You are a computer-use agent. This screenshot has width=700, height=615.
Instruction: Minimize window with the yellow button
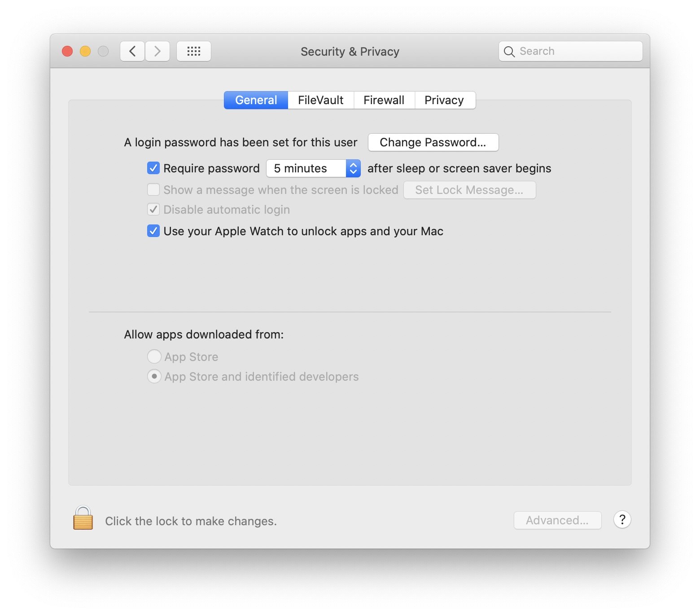click(85, 51)
